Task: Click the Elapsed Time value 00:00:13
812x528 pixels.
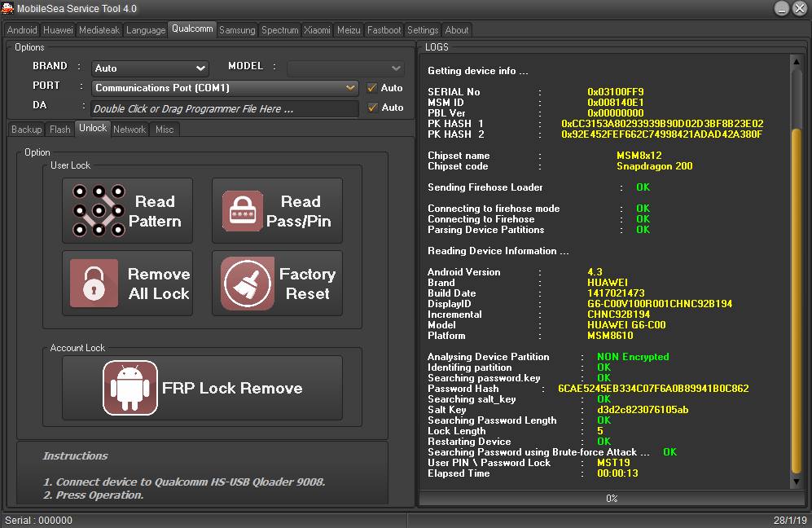Action: tap(618, 473)
